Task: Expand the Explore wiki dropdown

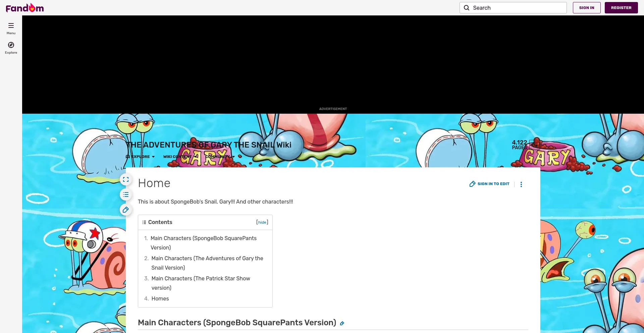Action: [x=141, y=157]
